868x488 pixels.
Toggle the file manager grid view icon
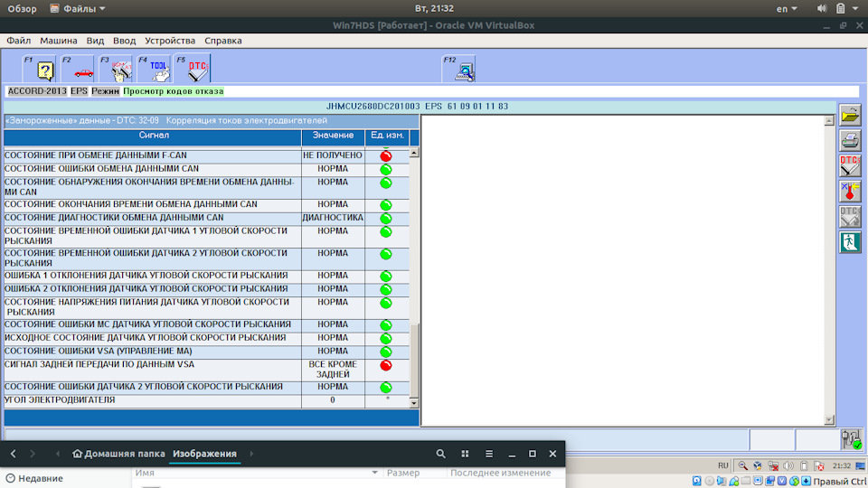[x=465, y=454]
